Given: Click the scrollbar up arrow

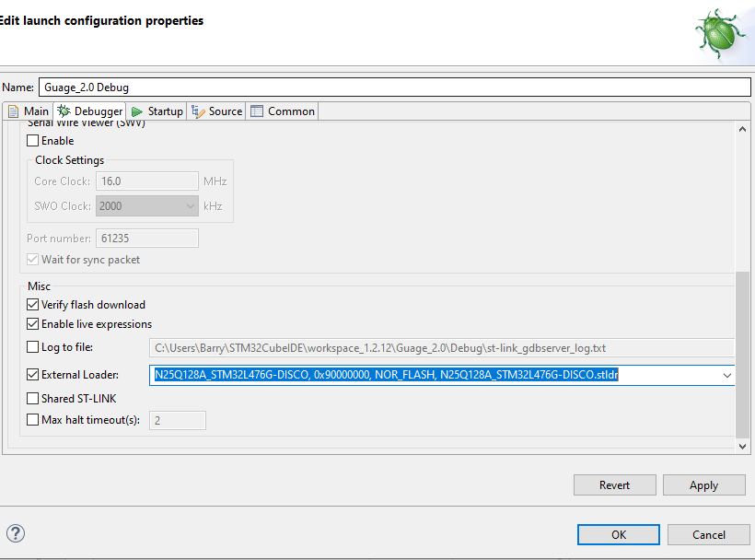Looking at the screenshot, I should (x=742, y=129).
